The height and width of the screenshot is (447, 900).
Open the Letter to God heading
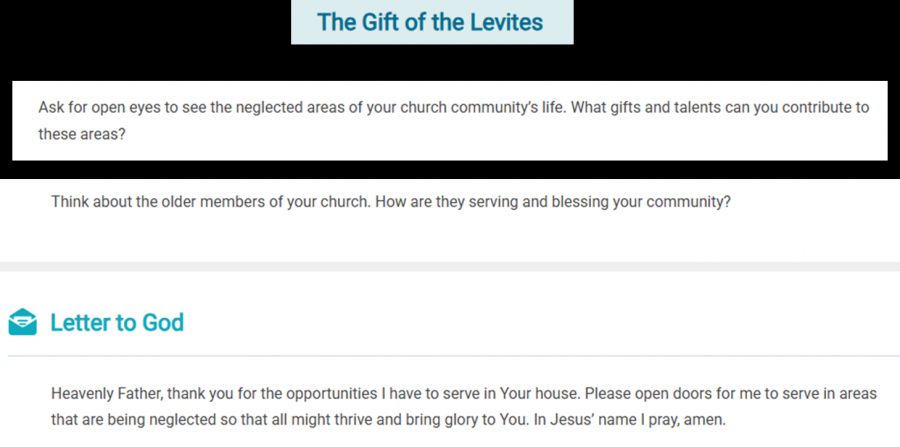coord(117,322)
